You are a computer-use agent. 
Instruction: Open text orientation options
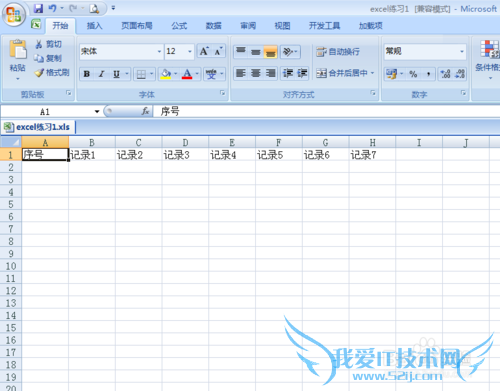tap(290, 52)
